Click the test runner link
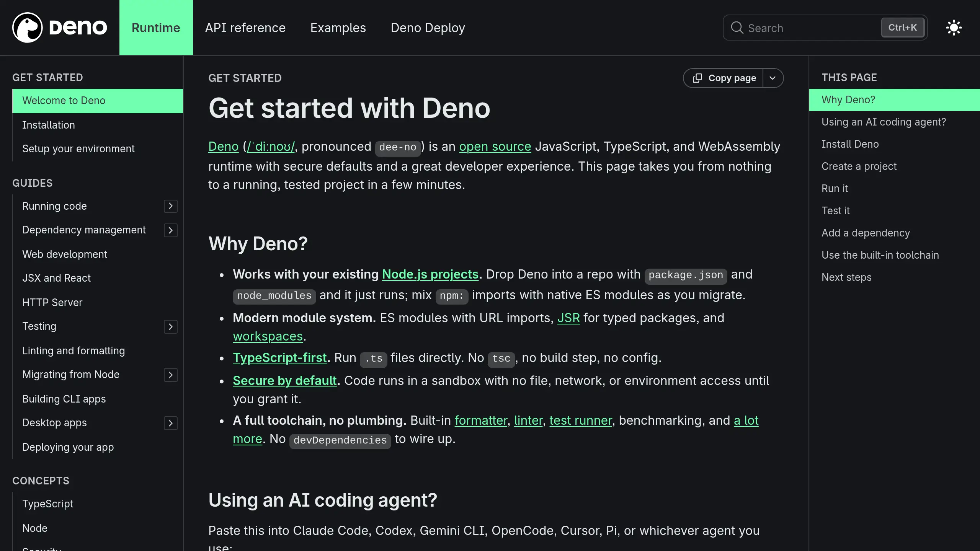 (x=581, y=421)
